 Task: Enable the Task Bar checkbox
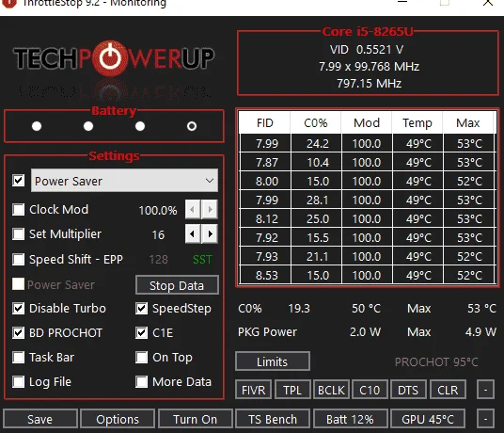click(x=18, y=357)
